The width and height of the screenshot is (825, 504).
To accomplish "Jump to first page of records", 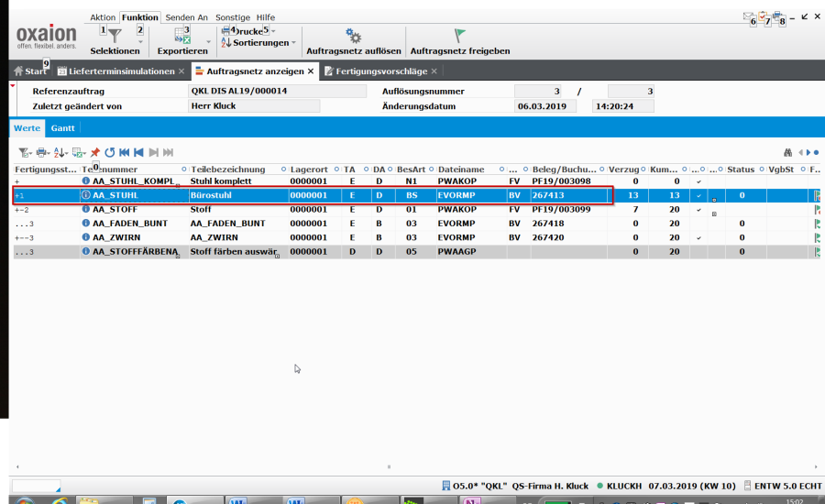I will (124, 152).
